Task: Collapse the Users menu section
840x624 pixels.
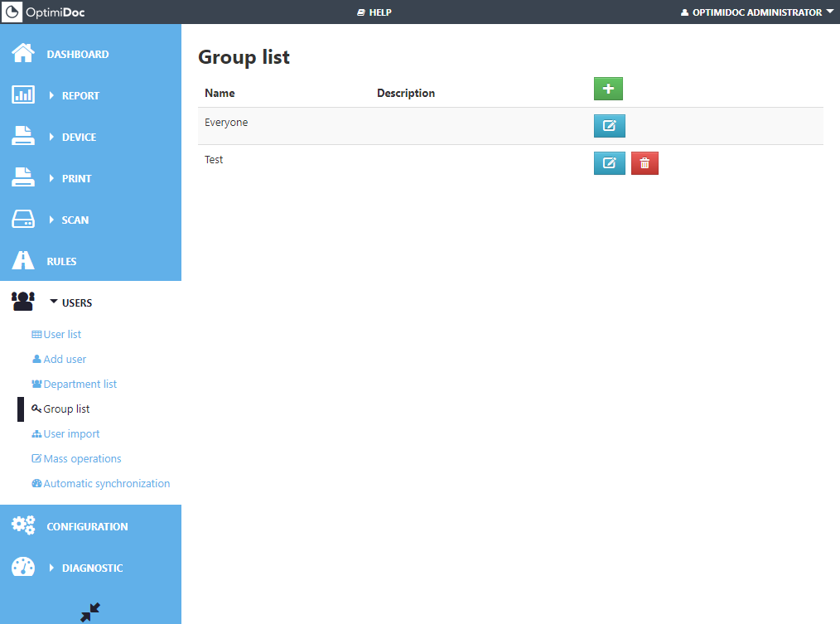Action: [x=76, y=302]
